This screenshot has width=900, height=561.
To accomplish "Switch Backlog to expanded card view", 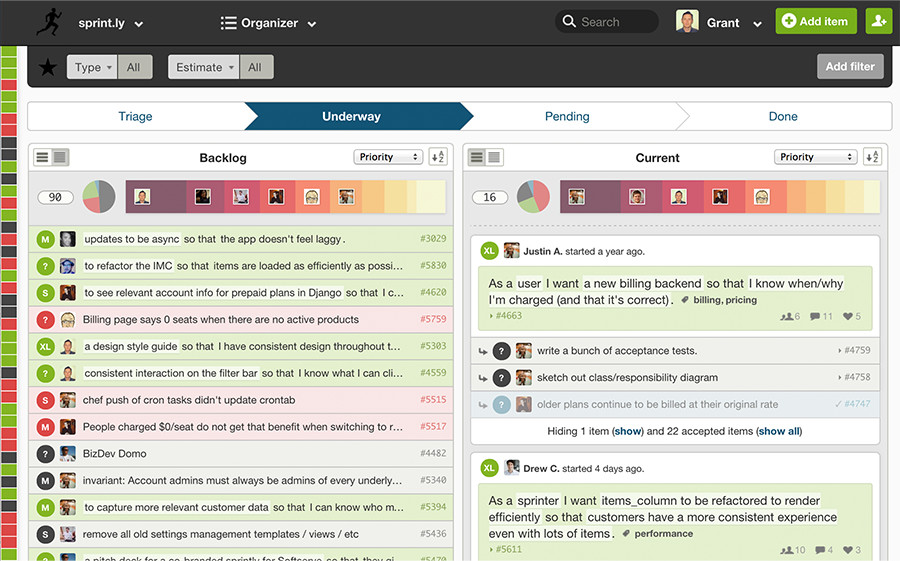I will [60, 157].
